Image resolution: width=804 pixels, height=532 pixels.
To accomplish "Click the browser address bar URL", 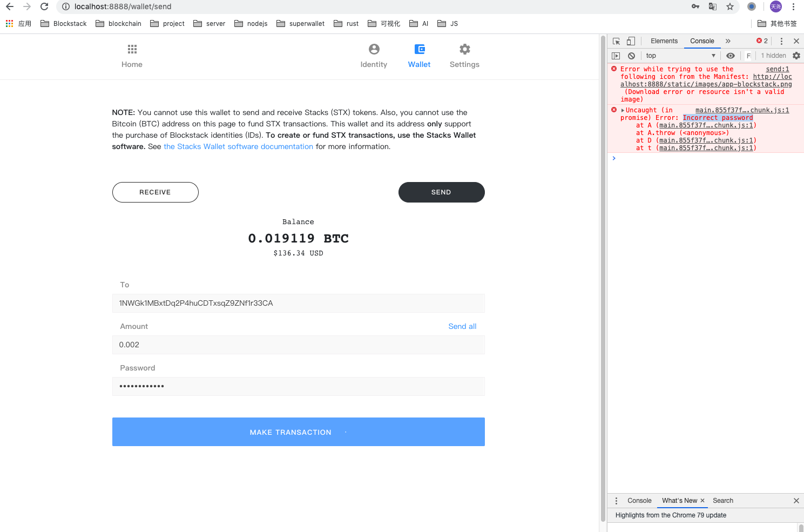I will (x=123, y=6).
